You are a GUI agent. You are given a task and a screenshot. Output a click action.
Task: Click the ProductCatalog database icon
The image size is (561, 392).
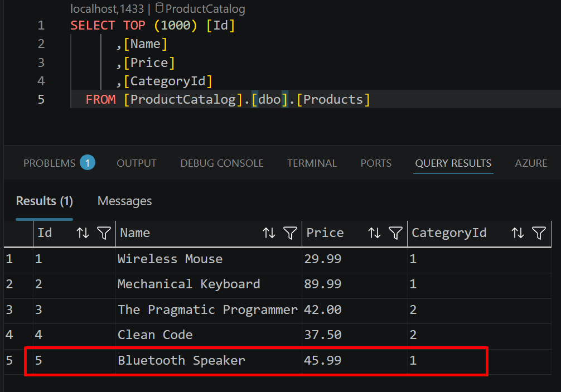(x=159, y=8)
